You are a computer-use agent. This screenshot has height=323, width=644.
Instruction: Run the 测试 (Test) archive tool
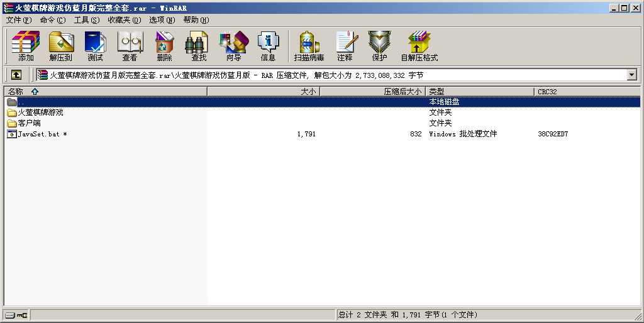click(x=96, y=46)
